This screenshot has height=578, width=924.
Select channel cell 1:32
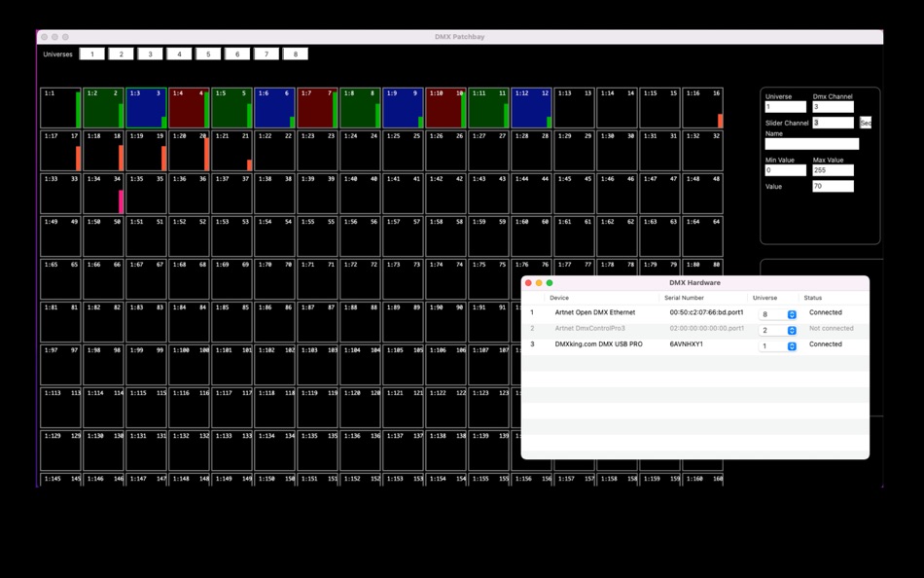pos(702,151)
